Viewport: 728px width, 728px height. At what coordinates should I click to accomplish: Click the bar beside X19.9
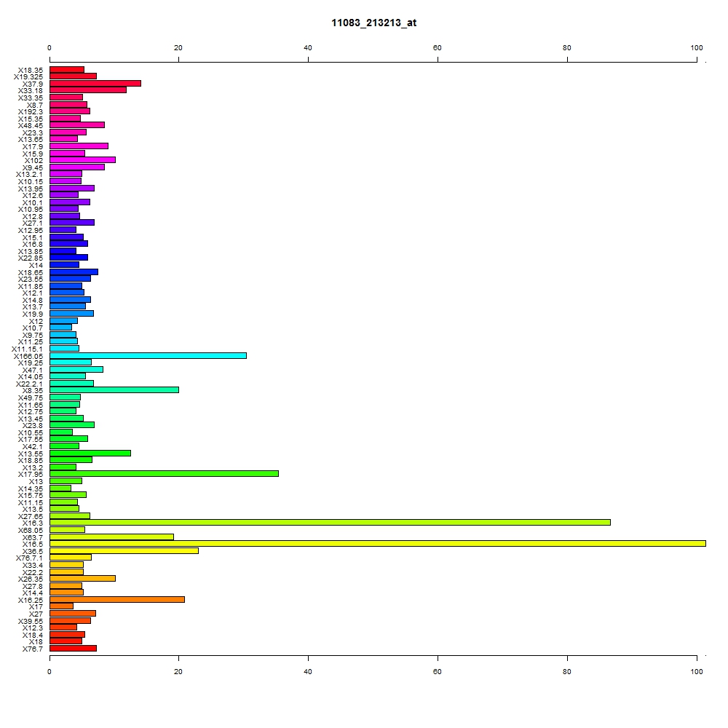tap(71, 314)
